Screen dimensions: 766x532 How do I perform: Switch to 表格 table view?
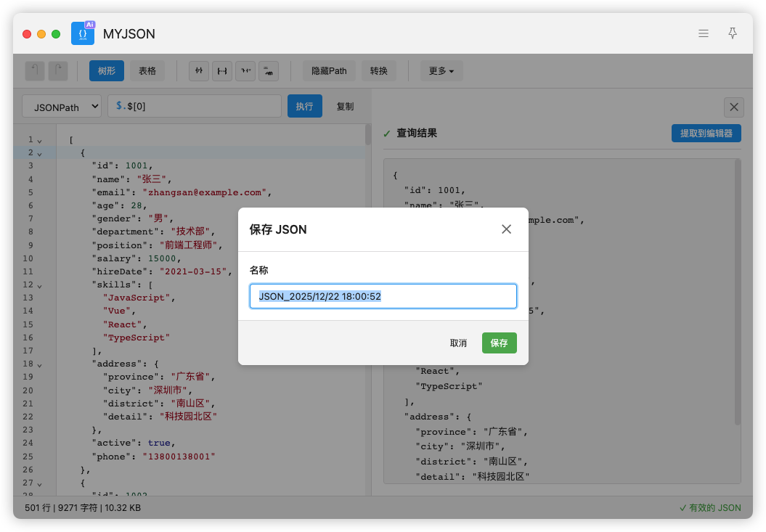tap(147, 71)
